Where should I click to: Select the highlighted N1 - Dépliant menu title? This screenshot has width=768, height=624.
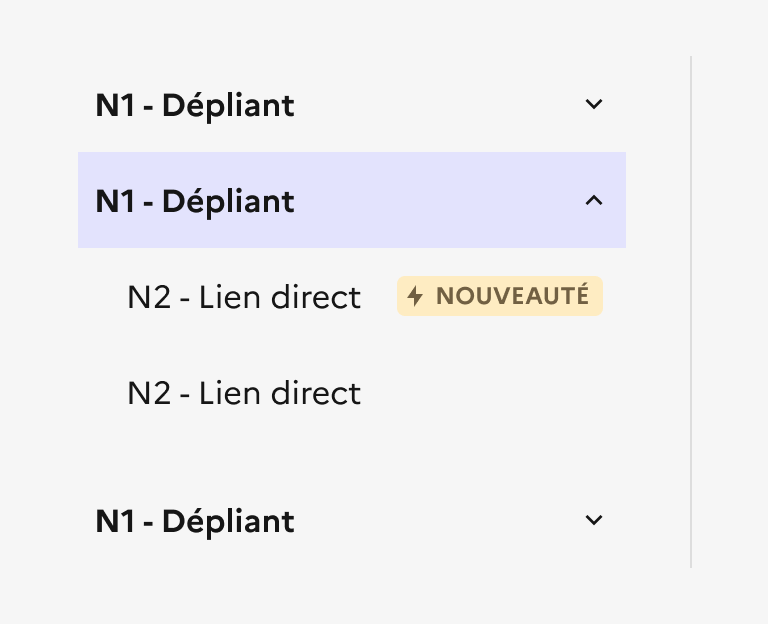(195, 201)
